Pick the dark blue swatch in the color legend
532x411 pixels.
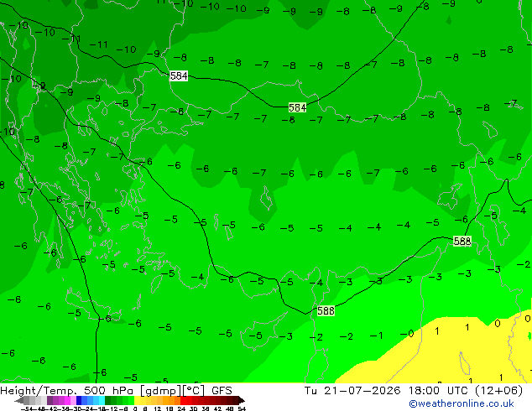coord(79,400)
